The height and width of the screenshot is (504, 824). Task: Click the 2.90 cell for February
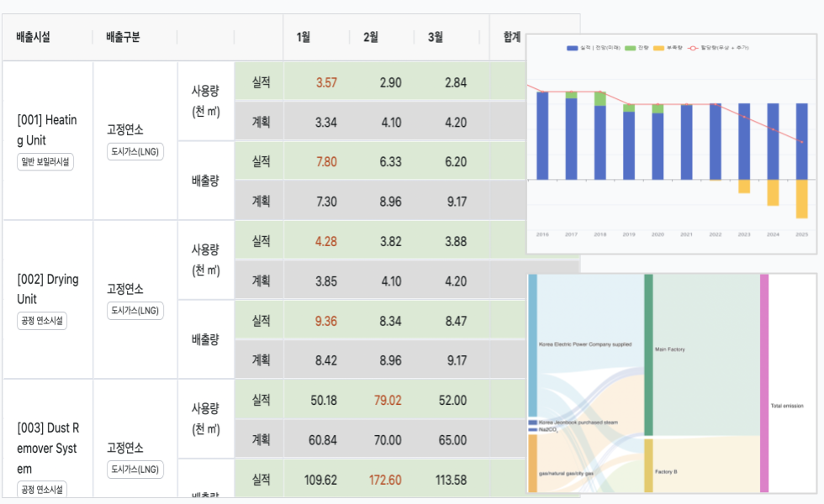390,82
